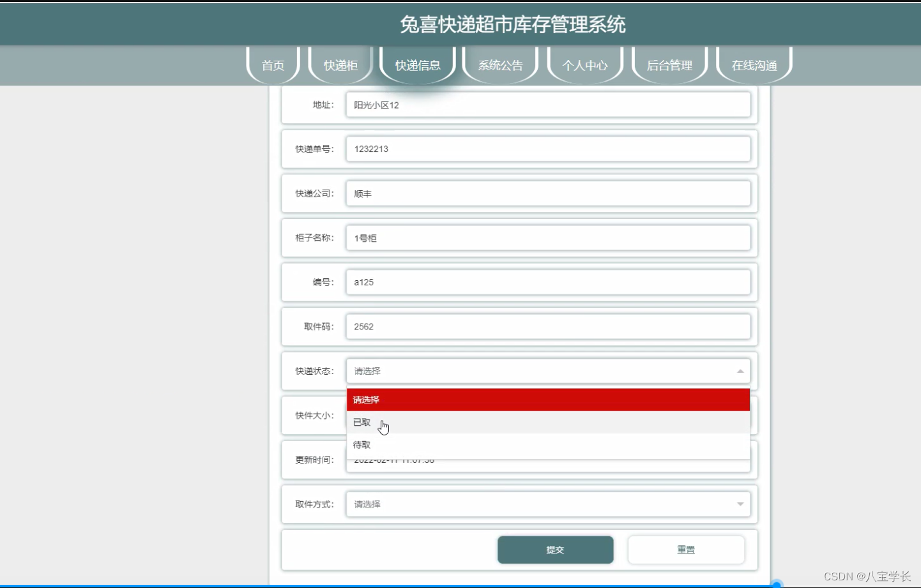The width and height of the screenshot is (921, 588).
Task: Navigate to the 快递柜 page
Action: [340, 64]
